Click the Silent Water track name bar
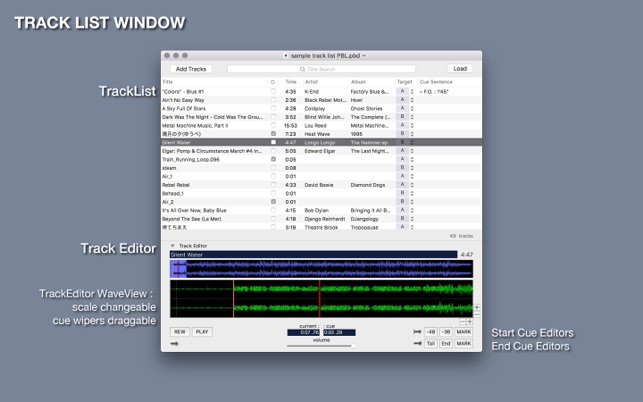The image size is (643, 402). pyautogui.click(x=314, y=255)
